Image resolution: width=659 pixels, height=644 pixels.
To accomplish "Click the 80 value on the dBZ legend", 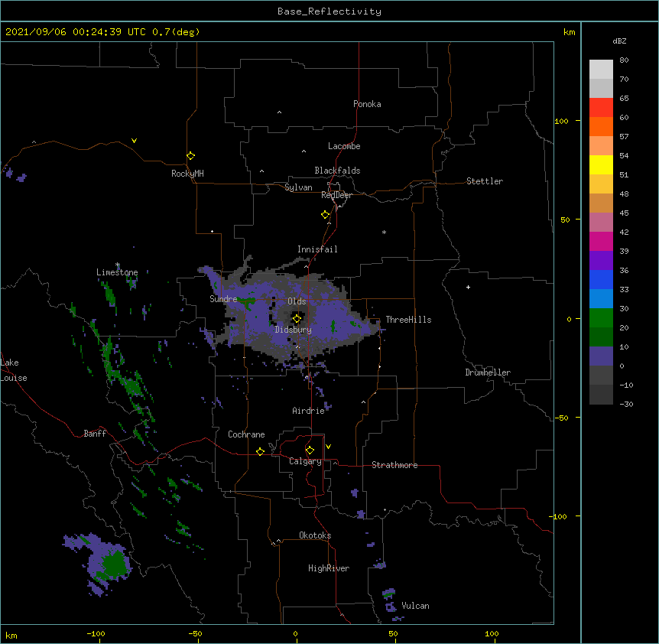I will click(624, 60).
